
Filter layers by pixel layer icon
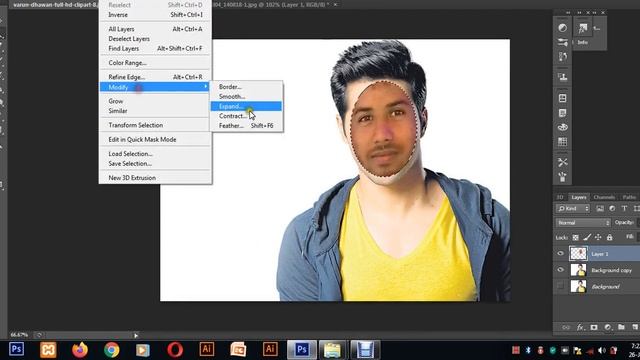coord(600,209)
